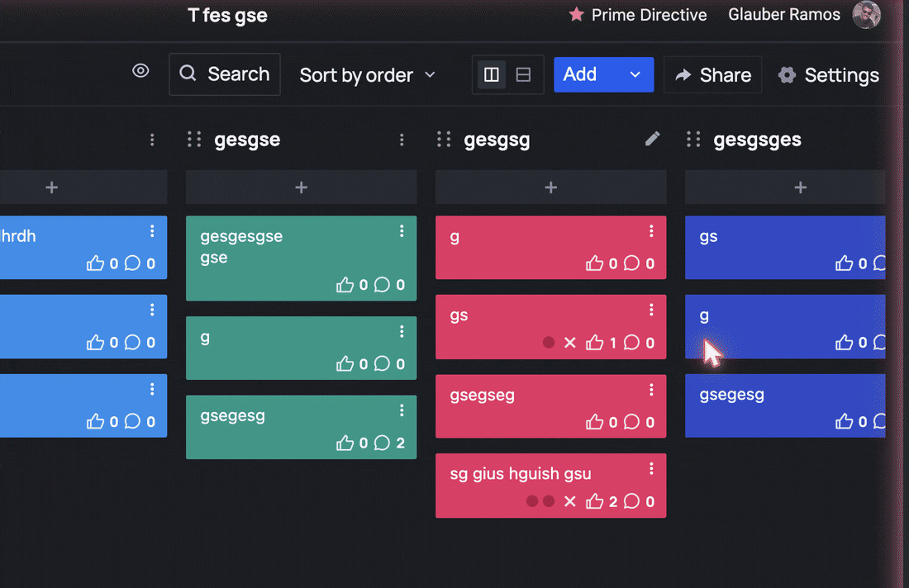Thumbs-up the gesgesgse gse card
Screen dimensions: 909x588
(345, 284)
